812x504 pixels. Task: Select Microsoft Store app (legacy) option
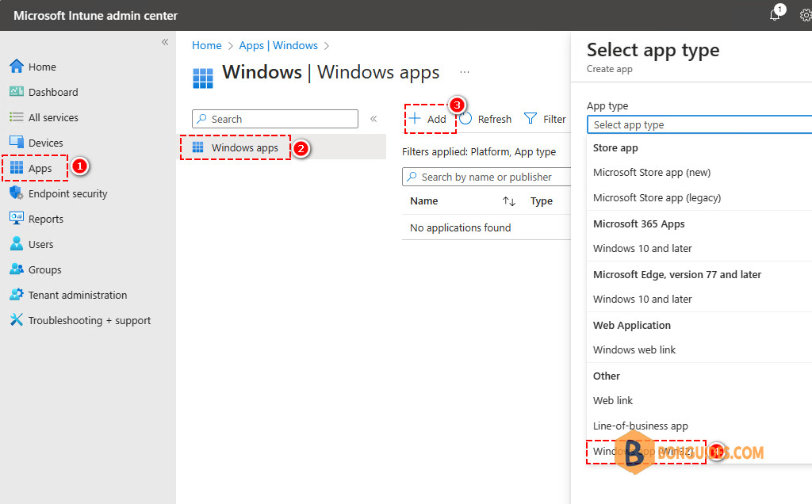coord(657,197)
